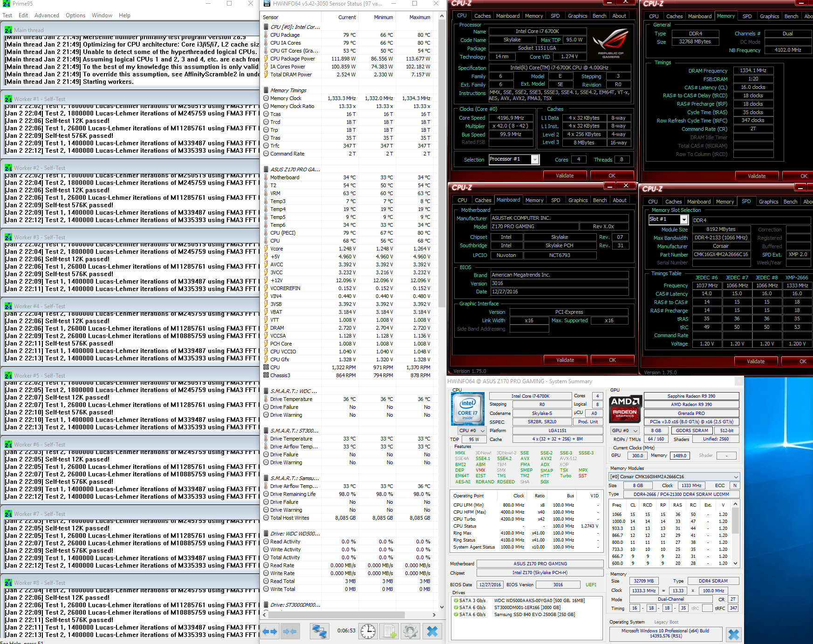The height and width of the screenshot is (644, 813).
Task: Click the expand-columns double arrow icon in HWiNFO
Action: pos(270,631)
